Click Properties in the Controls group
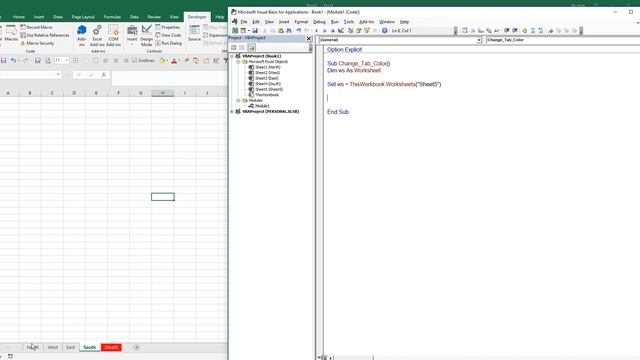The height and width of the screenshot is (360, 640). (168, 27)
